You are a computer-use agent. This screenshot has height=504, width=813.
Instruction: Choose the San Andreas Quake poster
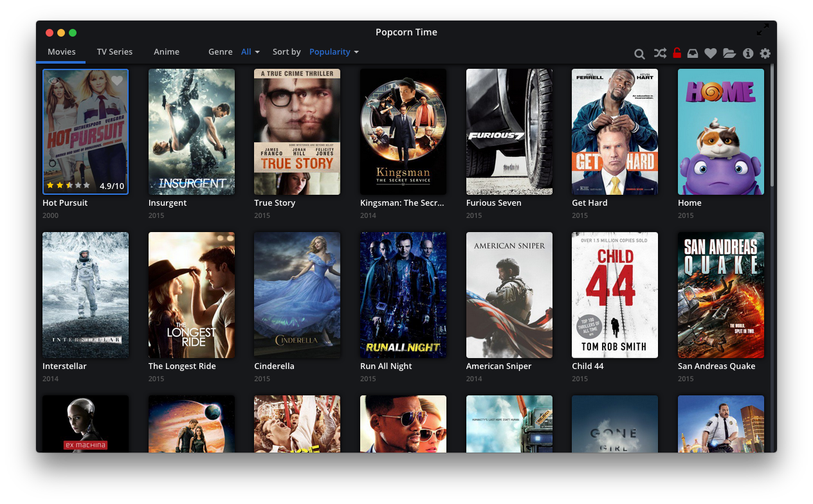[721, 295]
